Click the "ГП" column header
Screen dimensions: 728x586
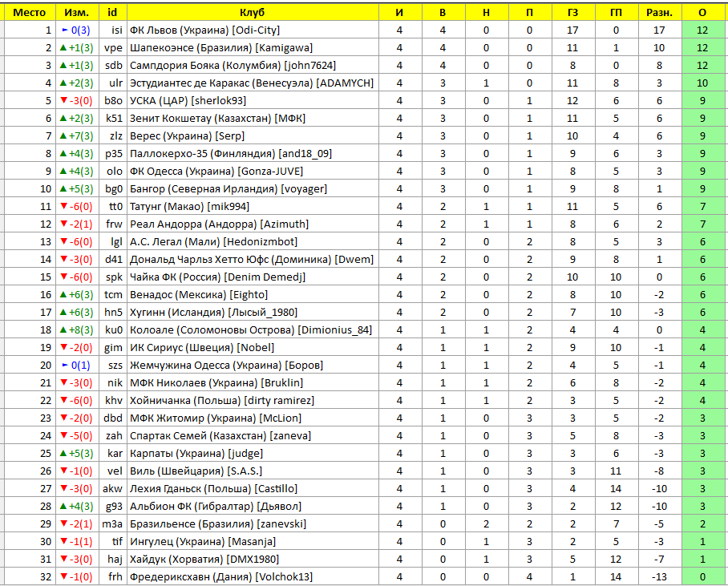click(x=617, y=13)
